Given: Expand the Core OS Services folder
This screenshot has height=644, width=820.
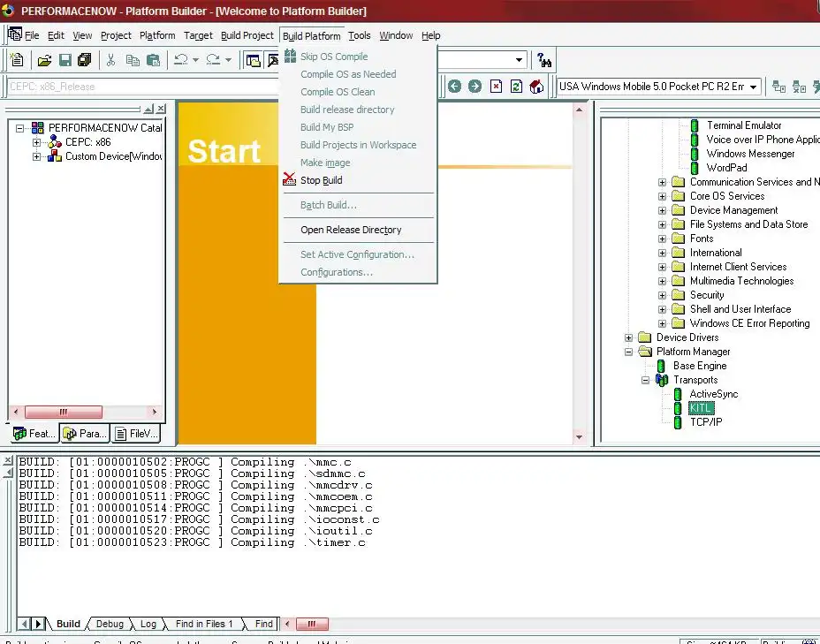Looking at the screenshot, I should coord(662,196).
